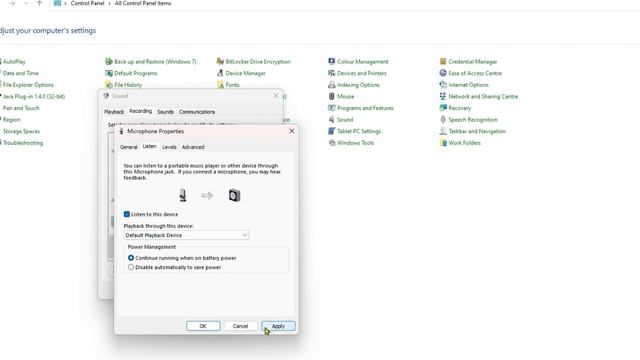
Task: Open BitLocker Drive Encryption icon
Action: [x=220, y=62]
